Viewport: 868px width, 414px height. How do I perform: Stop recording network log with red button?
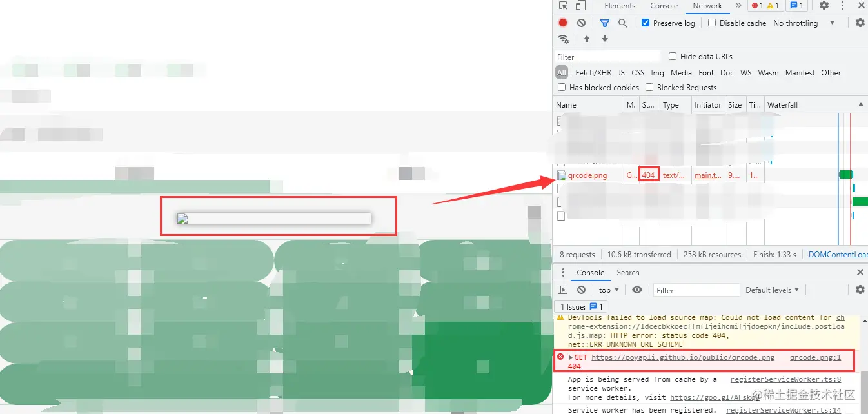point(563,23)
